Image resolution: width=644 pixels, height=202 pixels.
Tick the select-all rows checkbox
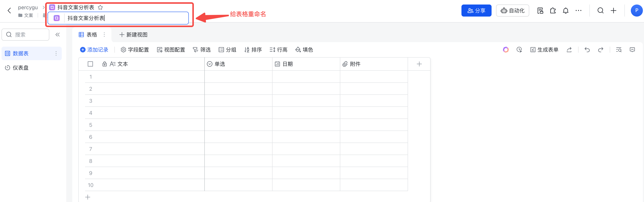tap(90, 64)
